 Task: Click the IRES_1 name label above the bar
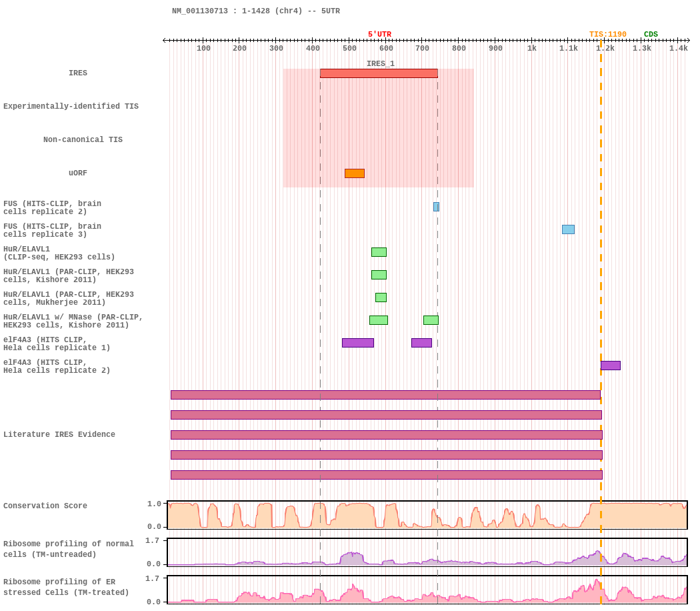[381, 63]
